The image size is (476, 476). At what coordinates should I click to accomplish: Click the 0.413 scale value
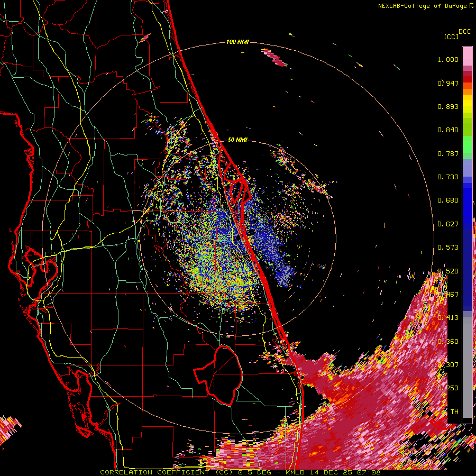(x=448, y=318)
